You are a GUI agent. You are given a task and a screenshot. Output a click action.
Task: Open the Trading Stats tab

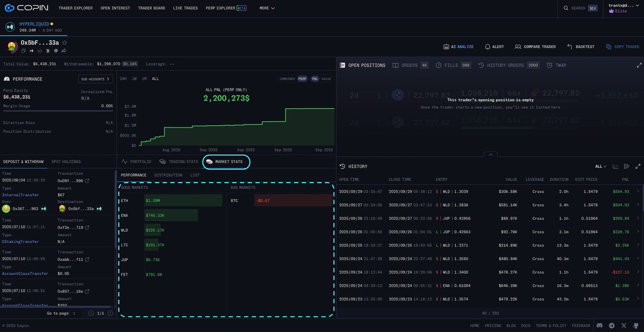point(179,161)
